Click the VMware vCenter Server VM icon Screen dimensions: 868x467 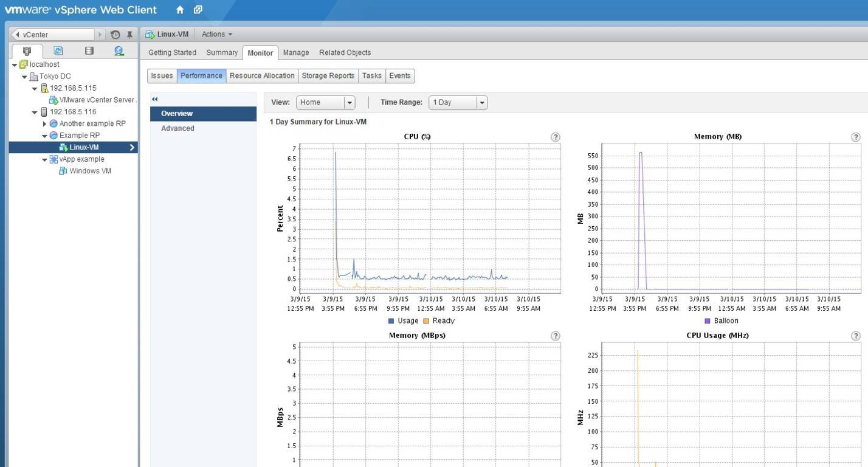coord(53,100)
